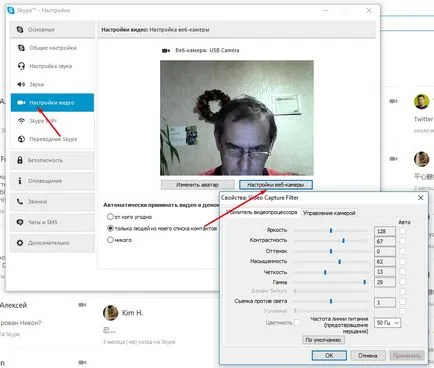Click OK in Video Capture Filter dialog
Image resolution: width=434 pixels, height=368 pixels.
click(x=329, y=355)
